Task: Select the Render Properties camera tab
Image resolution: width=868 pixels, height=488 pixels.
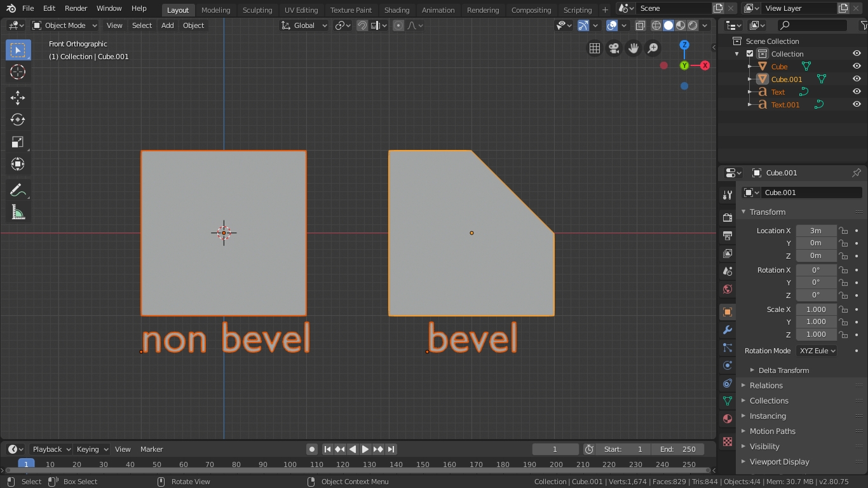Action: point(727,217)
